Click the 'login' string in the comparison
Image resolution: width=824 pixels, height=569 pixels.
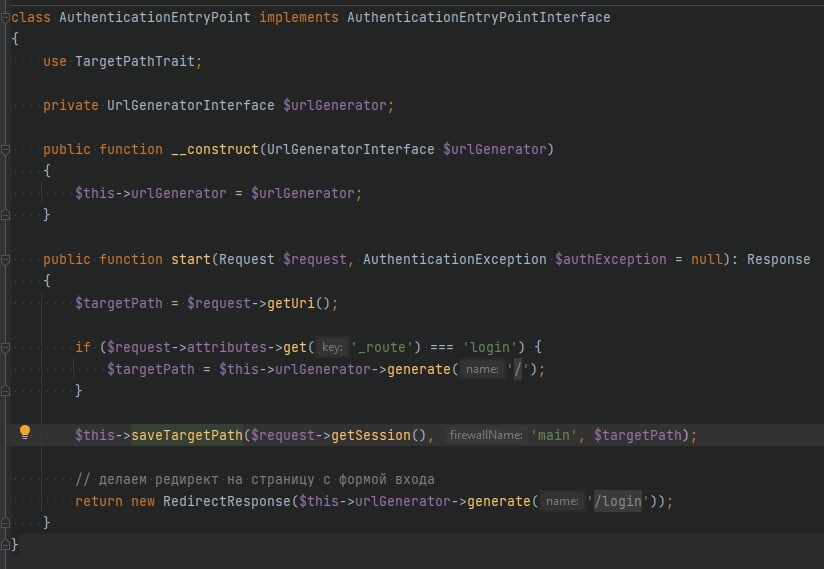(x=490, y=347)
